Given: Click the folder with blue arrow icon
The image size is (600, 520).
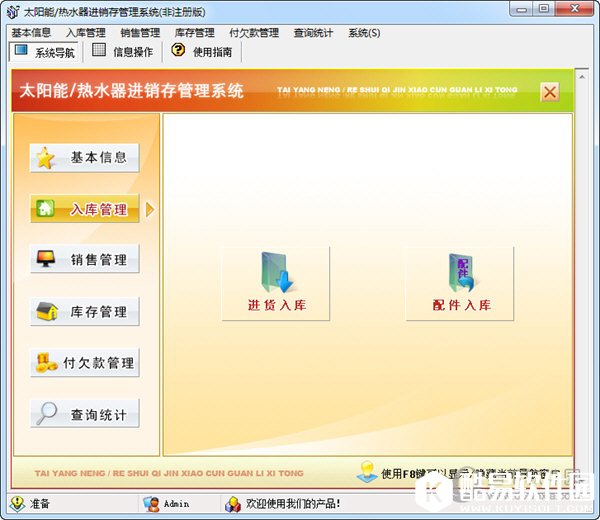Looking at the screenshot, I should point(277,272).
